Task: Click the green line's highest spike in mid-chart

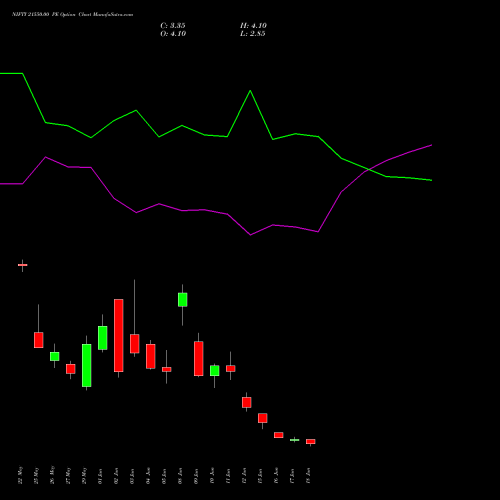Action: coord(251,91)
